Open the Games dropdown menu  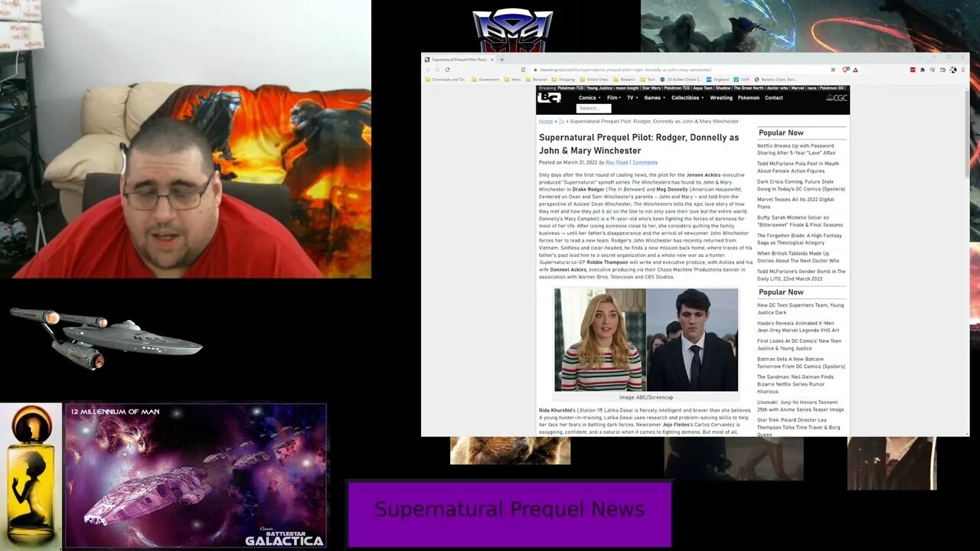click(655, 98)
